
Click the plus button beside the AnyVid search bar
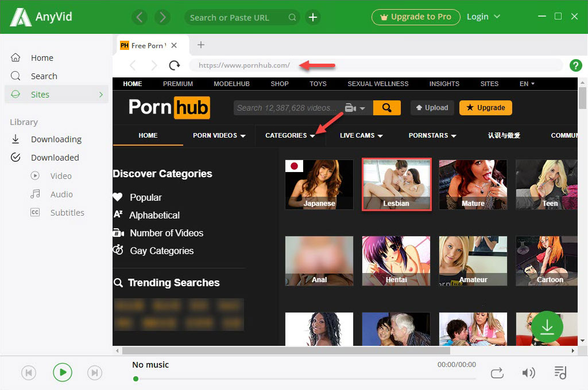point(313,17)
